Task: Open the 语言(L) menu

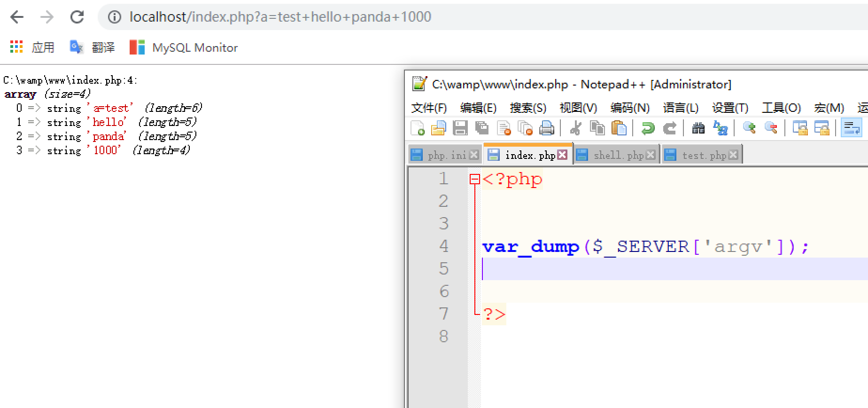Action: tap(680, 108)
